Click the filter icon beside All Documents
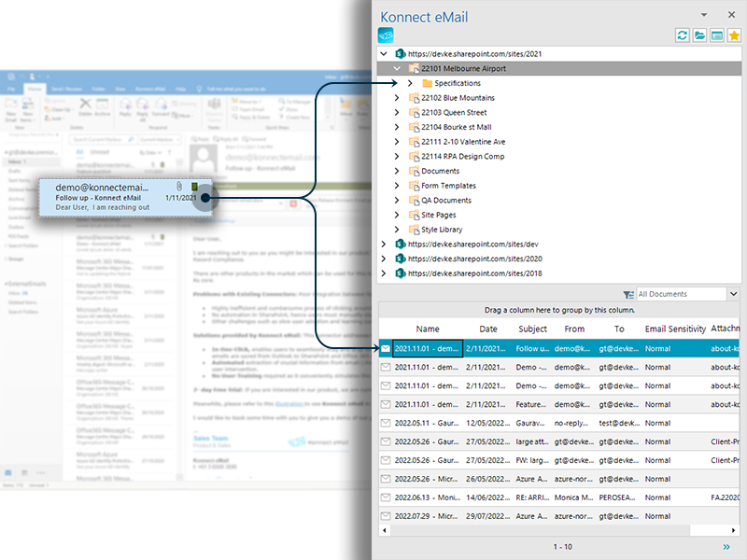Screen dimensions: 747x560 point(628,295)
